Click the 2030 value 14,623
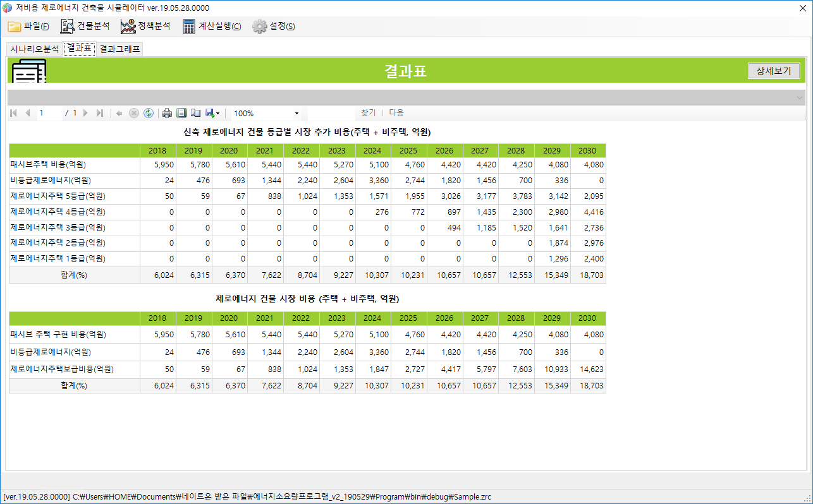This screenshot has height=504, width=813. (x=591, y=369)
